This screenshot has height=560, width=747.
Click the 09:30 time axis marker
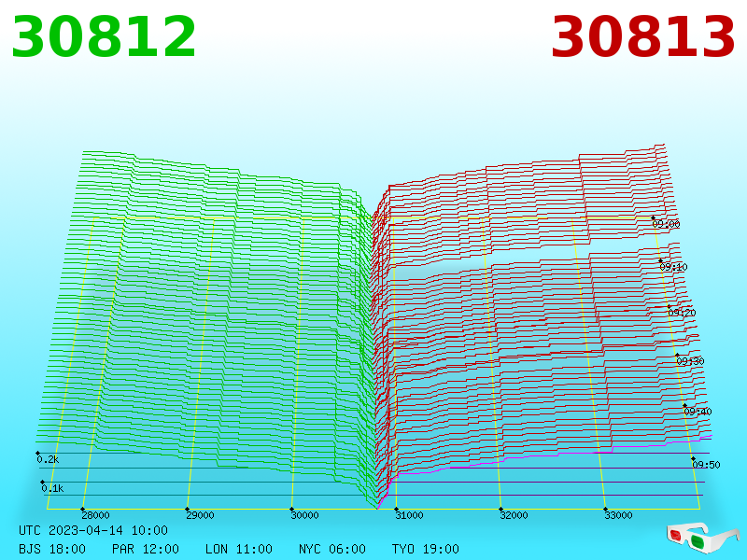[690, 361]
